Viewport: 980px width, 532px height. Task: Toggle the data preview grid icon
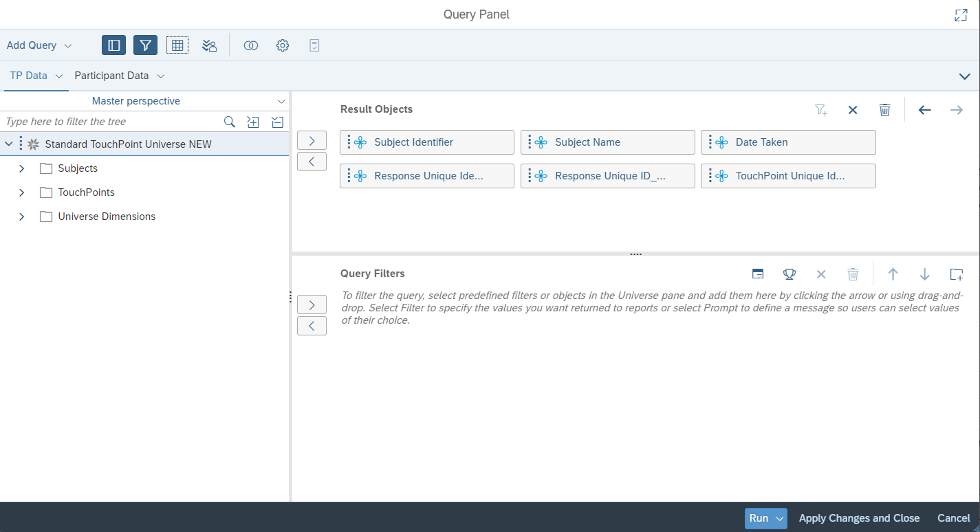pos(177,45)
